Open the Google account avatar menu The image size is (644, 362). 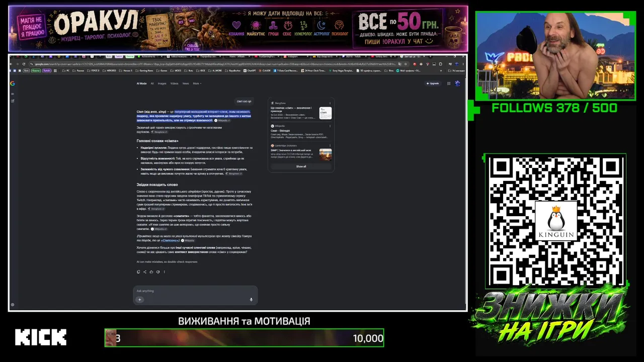coord(458,83)
